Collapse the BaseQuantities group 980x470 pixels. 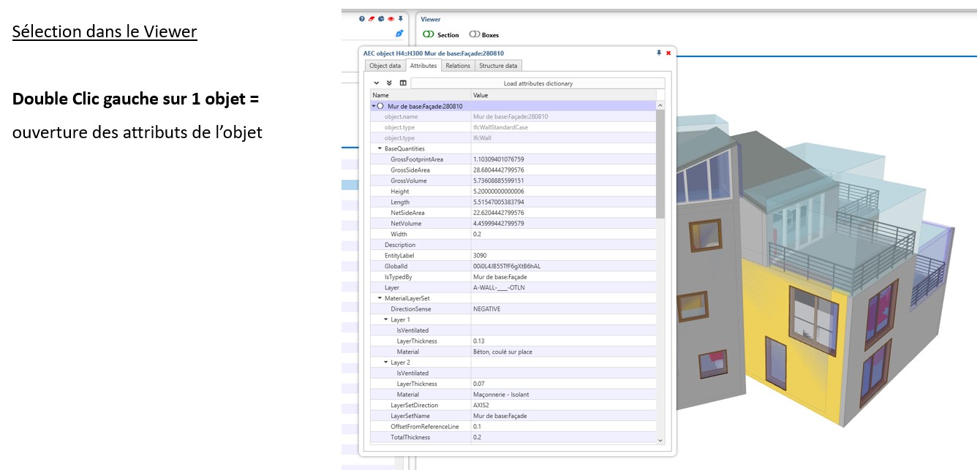(380, 148)
